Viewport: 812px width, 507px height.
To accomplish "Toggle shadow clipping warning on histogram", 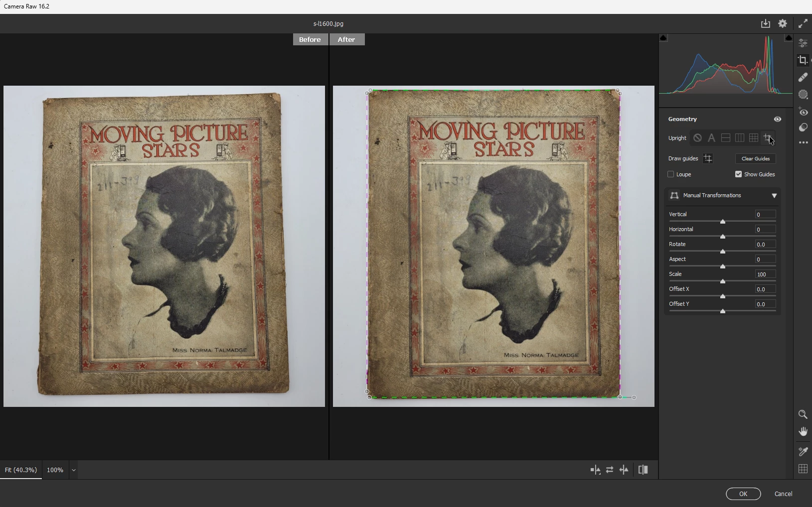I will [x=663, y=38].
